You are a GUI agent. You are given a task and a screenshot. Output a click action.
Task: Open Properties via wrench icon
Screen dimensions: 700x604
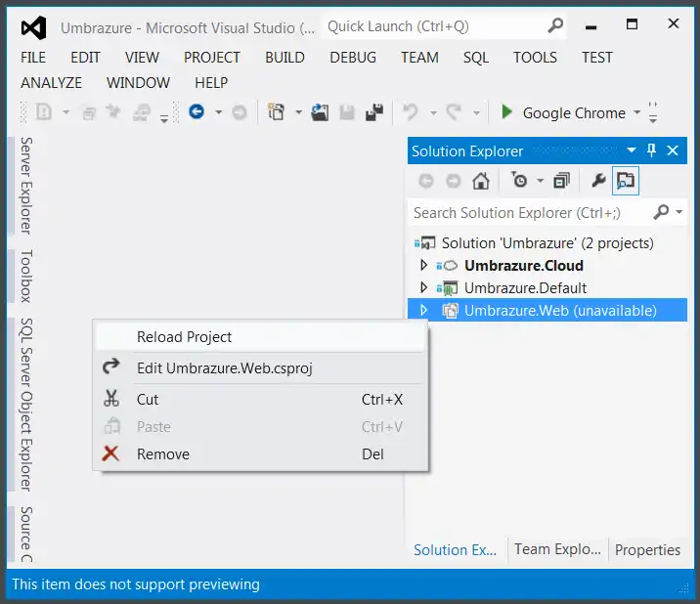tap(598, 181)
